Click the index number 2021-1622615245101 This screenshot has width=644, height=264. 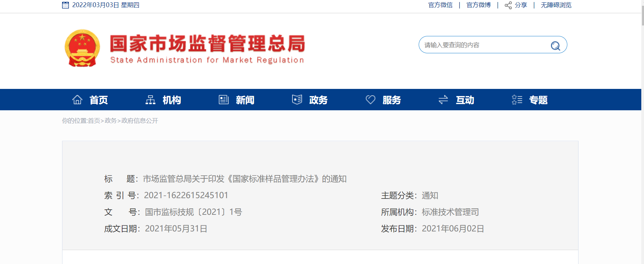(186, 195)
